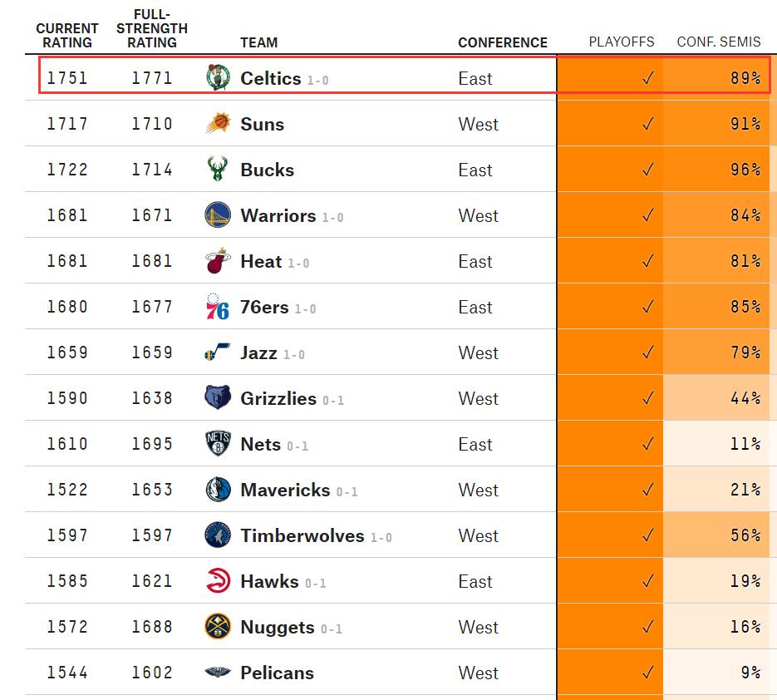This screenshot has height=700, width=777.
Task: Click the Conf. Semis column header
Action: tap(719, 42)
